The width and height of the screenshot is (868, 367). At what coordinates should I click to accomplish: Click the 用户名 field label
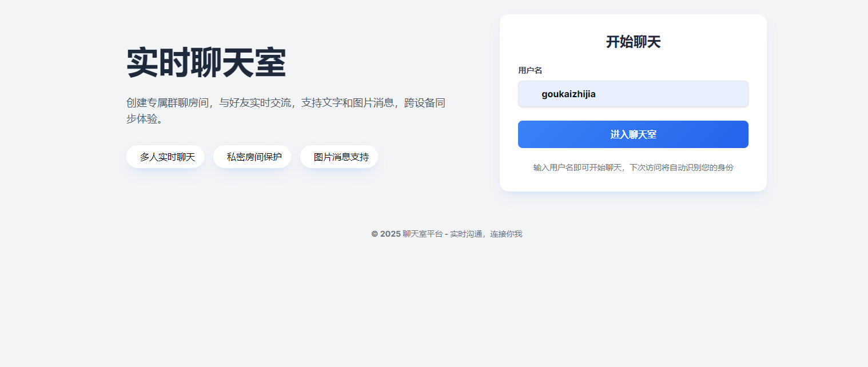tap(530, 70)
